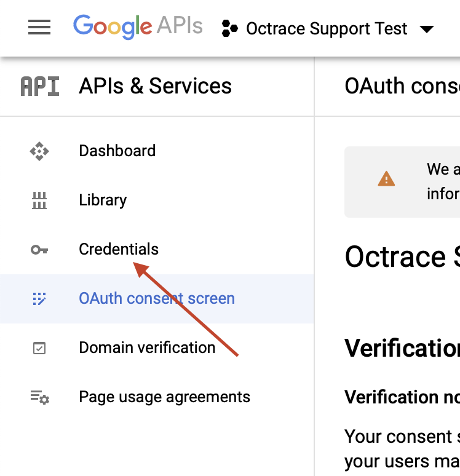Click the orange warning triangle icon
Viewport: 460px width, 476px height.
(386, 178)
